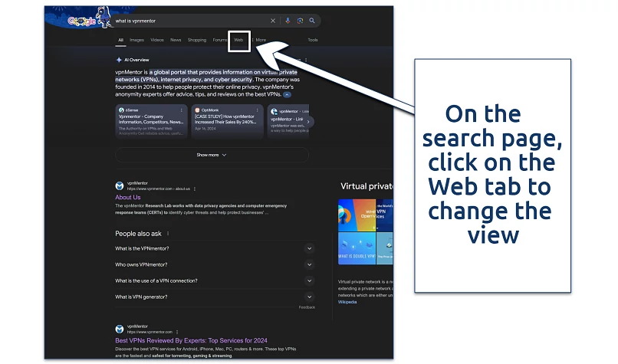Expand 'What is VPN generator?' question

pos(215,297)
